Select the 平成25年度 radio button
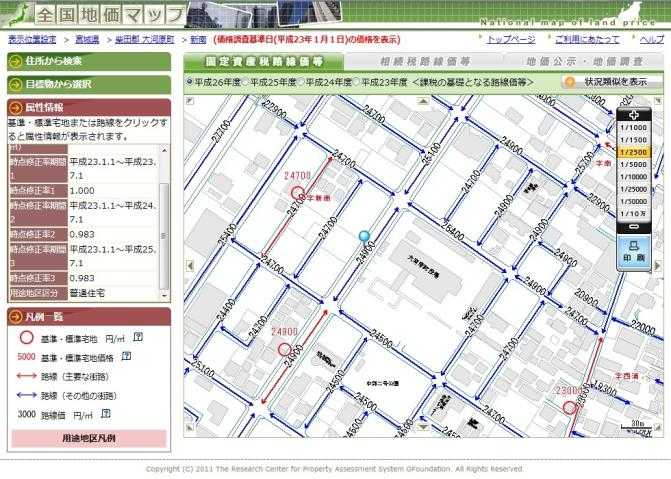The width and height of the screenshot is (671, 479). (x=245, y=83)
